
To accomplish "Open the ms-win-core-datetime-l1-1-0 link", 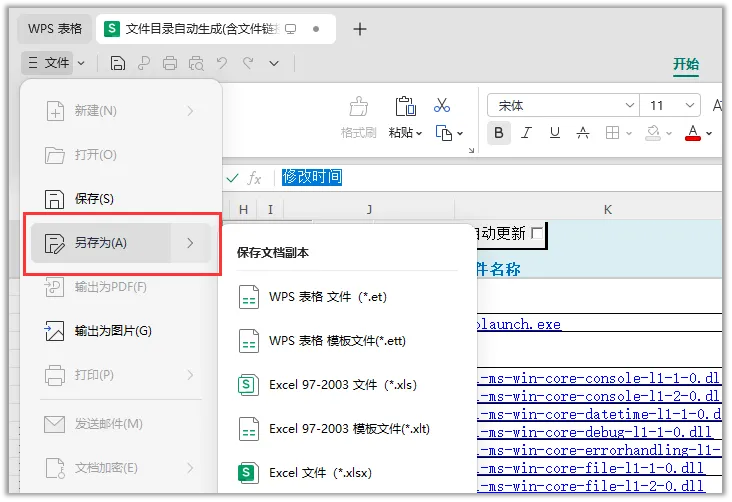I will [599, 414].
